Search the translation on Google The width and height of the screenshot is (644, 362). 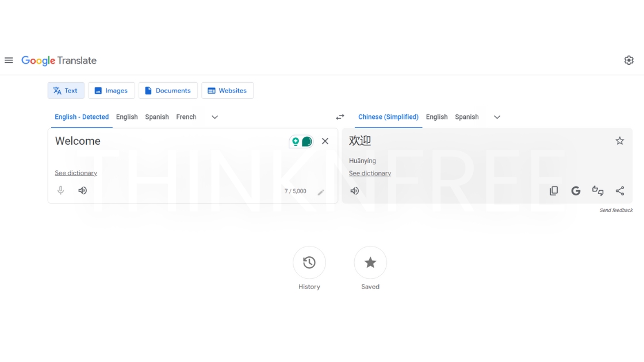click(576, 191)
